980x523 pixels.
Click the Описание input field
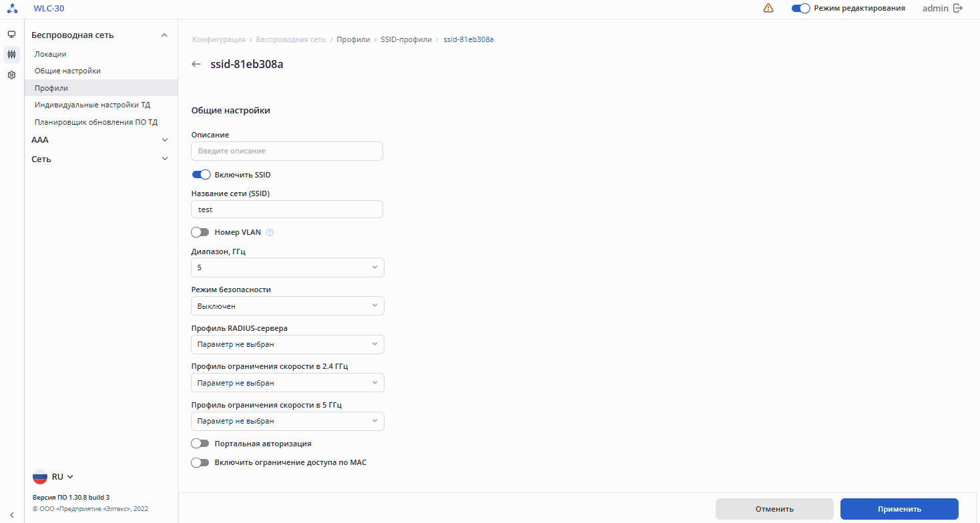click(287, 151)
